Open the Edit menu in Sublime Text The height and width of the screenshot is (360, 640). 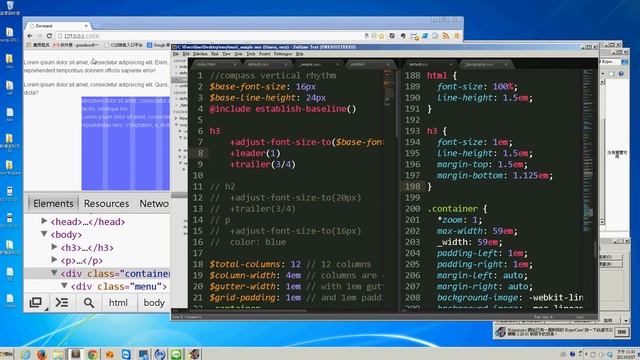click(x=186, y=54)
